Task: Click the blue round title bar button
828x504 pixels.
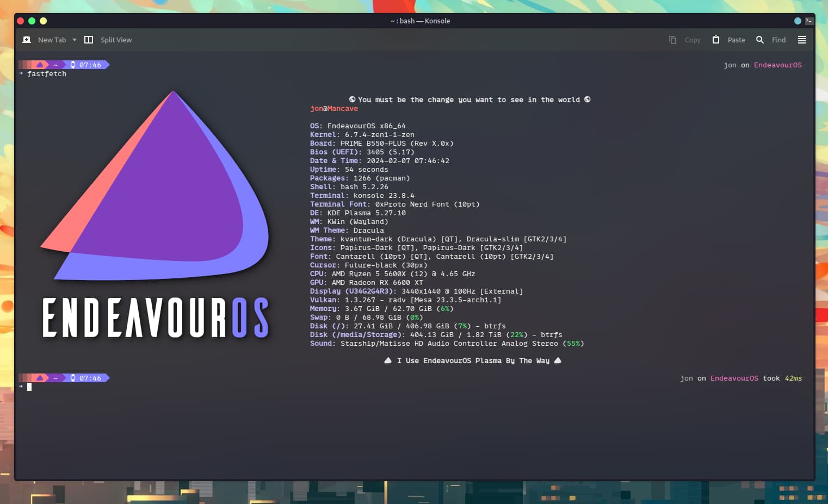Action: [798, 21]
